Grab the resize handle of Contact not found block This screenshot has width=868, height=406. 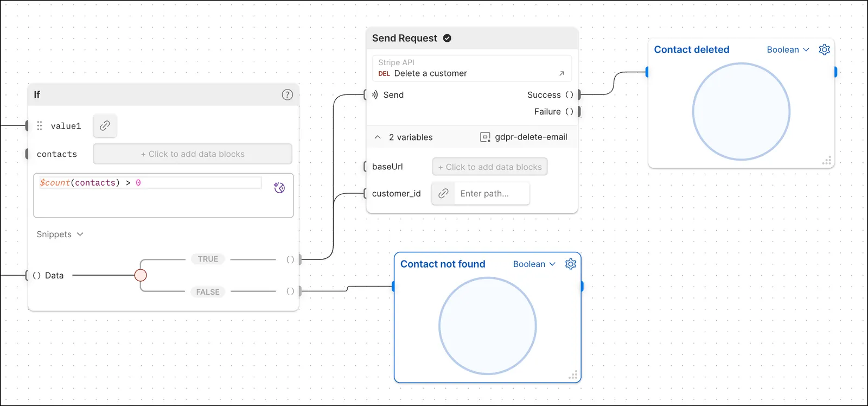point(573,375)
